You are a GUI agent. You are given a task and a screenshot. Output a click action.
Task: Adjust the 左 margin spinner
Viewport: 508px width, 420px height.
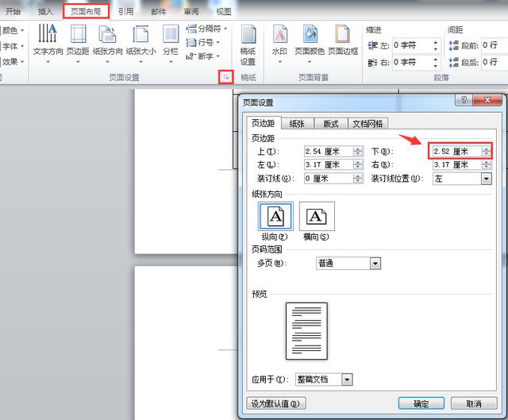[x=358, y=164]
